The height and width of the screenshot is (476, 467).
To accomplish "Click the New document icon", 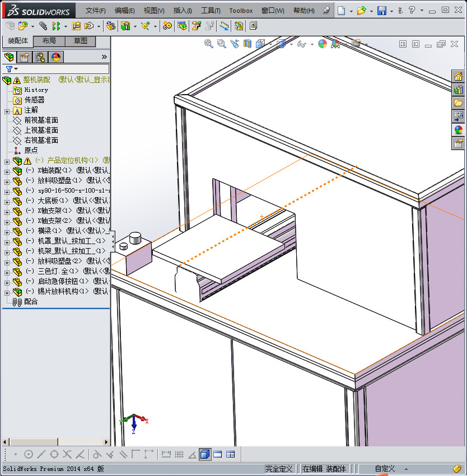I will [x=342, y=11].
